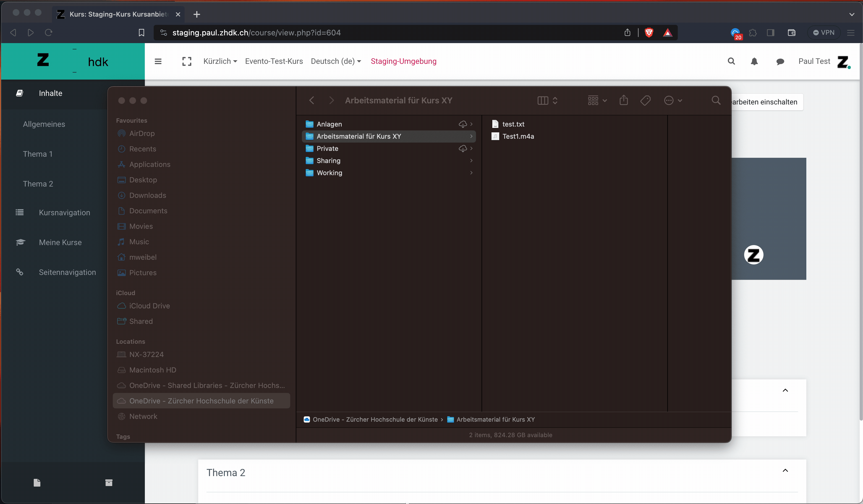This screenshot has width=863, height=504.
Task: Click the notification bell icon
Action: click(x=754, y=61)
